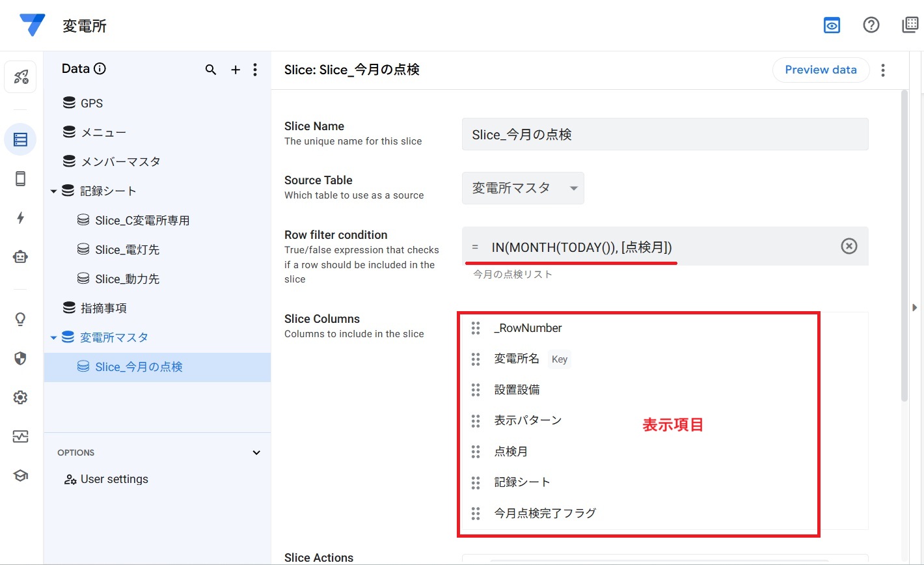Open the Source Table dropdown
Image resolution: width=924 pixels, height=565 pixels.
point(523,188)
